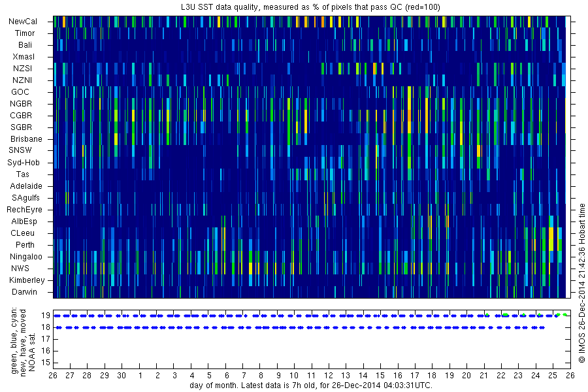This screenshot has width=588, height=392.
Task: Click the CGBR row label
Action: [x=21, y=116]
